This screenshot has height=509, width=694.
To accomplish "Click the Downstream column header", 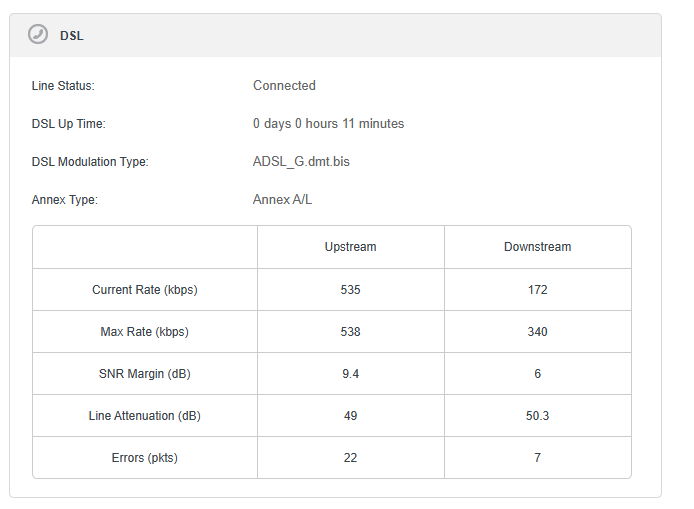I will 537,247.
